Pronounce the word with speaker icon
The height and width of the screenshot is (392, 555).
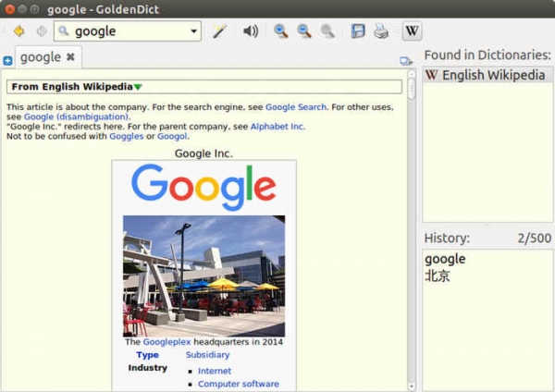(x=250, y=31)
